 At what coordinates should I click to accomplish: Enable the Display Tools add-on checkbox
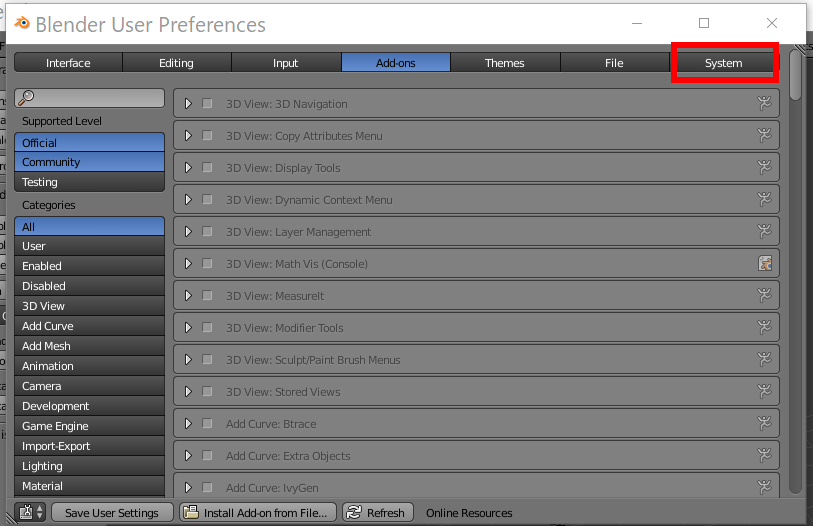pos(207,167)
